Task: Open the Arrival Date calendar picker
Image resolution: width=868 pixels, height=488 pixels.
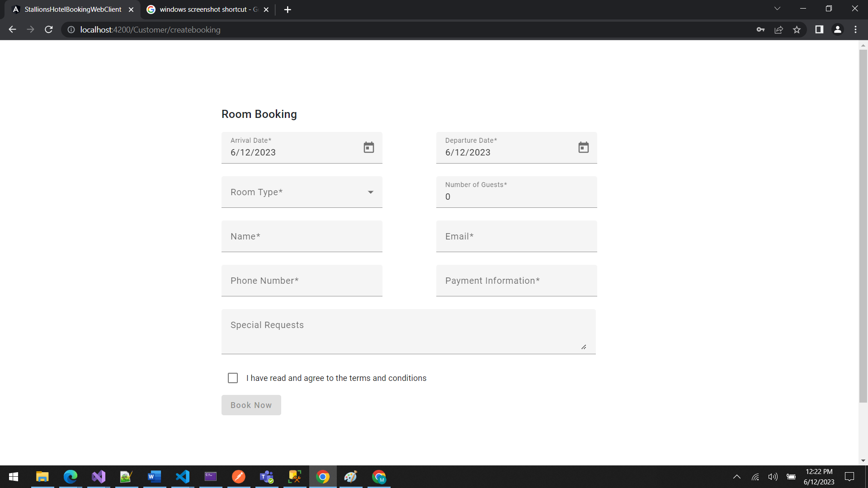Action: point(369,147)
